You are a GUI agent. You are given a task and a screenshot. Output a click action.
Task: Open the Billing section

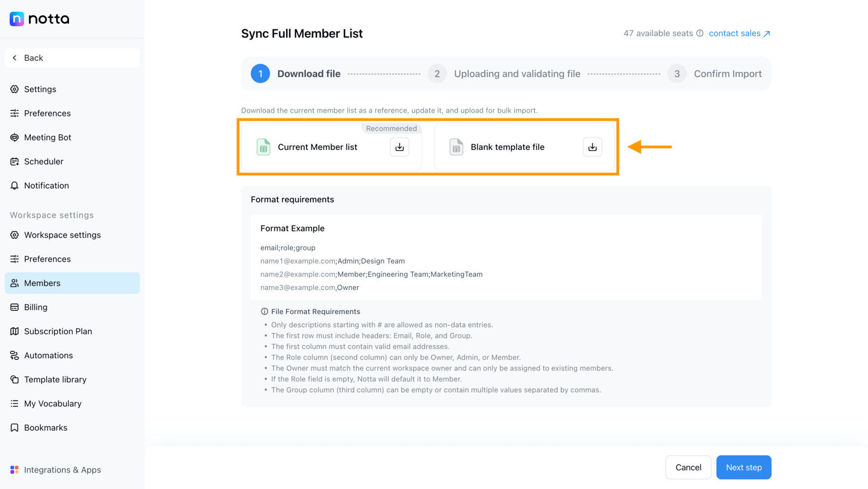(72, 307)
